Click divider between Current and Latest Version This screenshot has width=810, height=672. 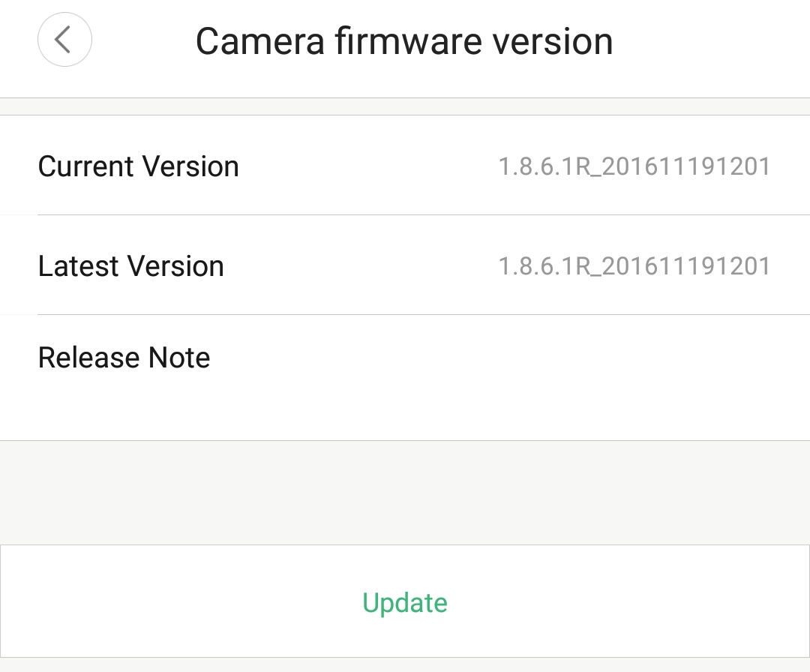(405, 215)
